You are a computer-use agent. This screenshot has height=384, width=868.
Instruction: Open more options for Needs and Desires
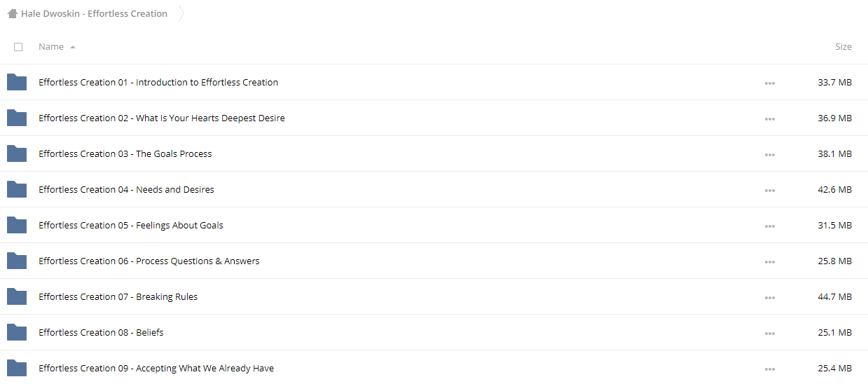coord(770,191)
